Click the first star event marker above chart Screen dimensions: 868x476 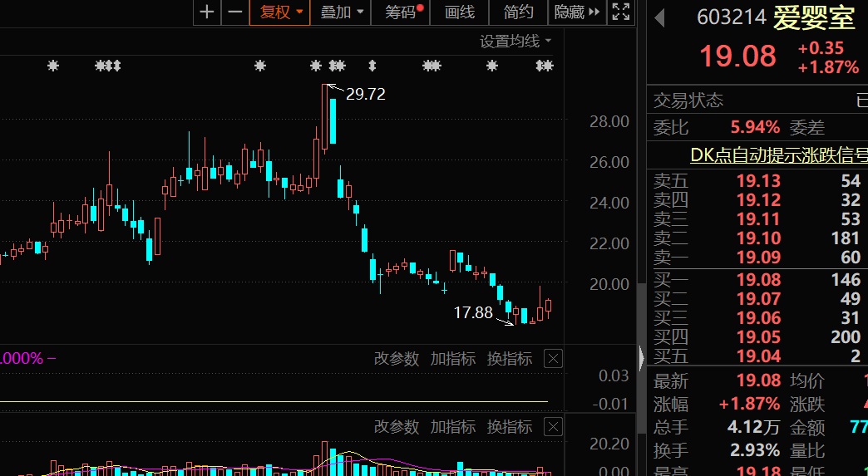53,66
